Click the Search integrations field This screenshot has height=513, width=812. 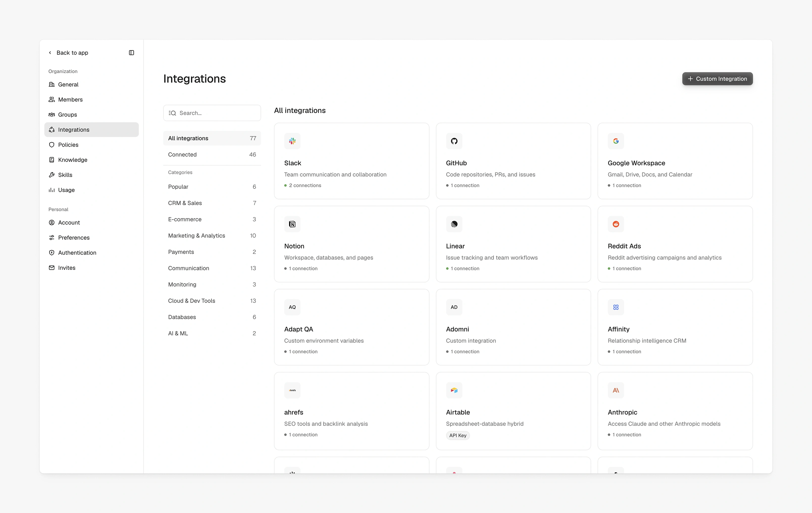click(212, 113)
